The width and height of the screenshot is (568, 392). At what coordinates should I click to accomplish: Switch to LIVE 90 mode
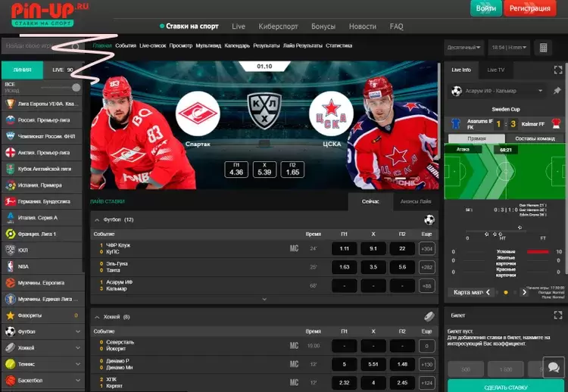pos(62,70)
